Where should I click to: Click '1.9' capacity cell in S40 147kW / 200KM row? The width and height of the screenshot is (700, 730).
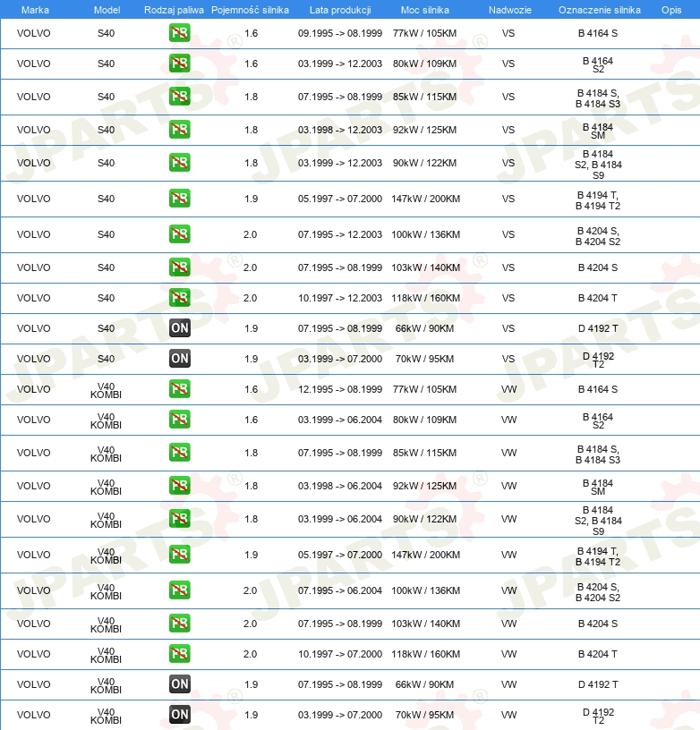pos(251,199)
